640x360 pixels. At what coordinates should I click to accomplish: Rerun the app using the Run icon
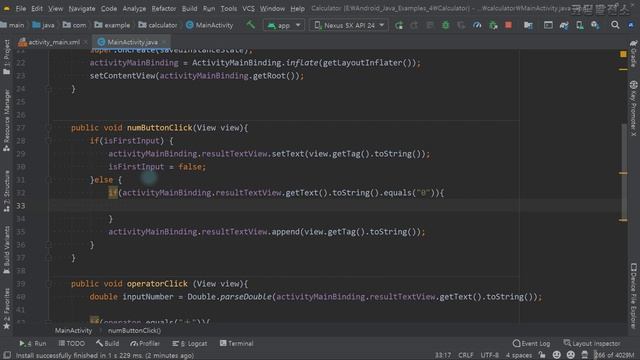(x=399, y=25)
